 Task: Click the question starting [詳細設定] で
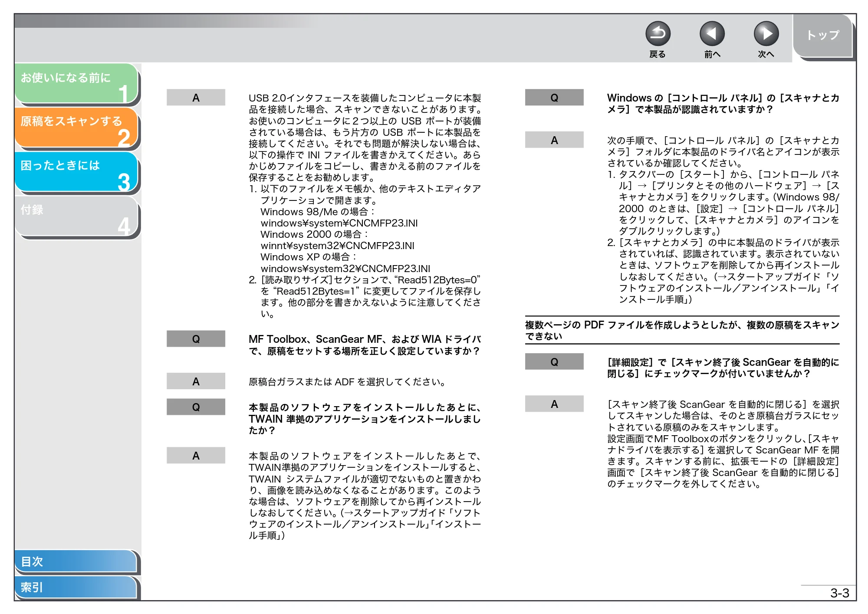723,368
